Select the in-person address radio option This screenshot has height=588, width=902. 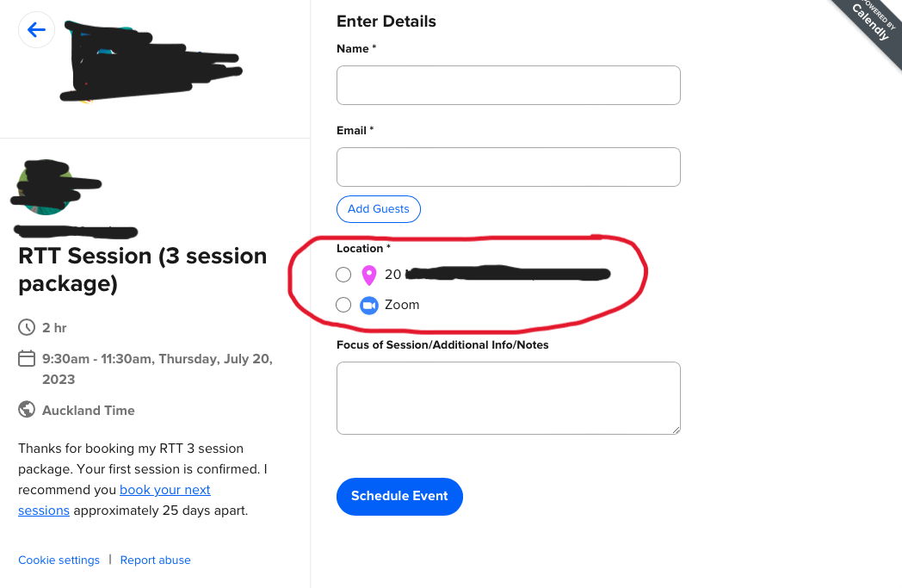[x=343, y=275]
